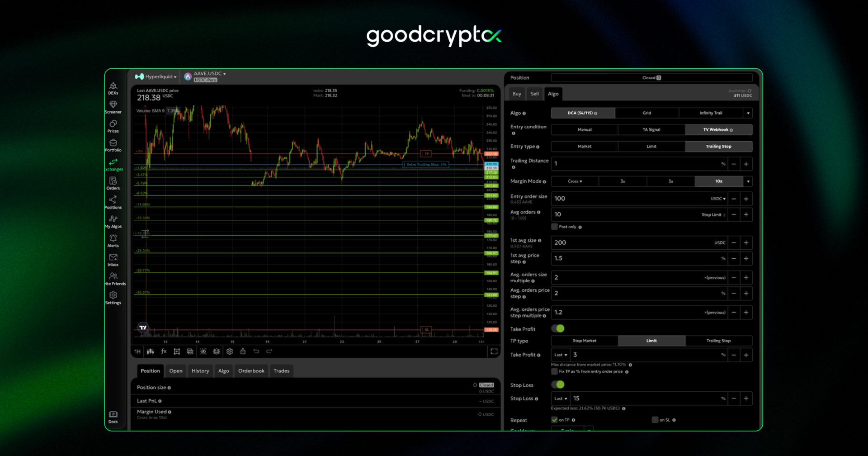
Task: Switch to the Orderbook tab
Action: pos(251,371)
